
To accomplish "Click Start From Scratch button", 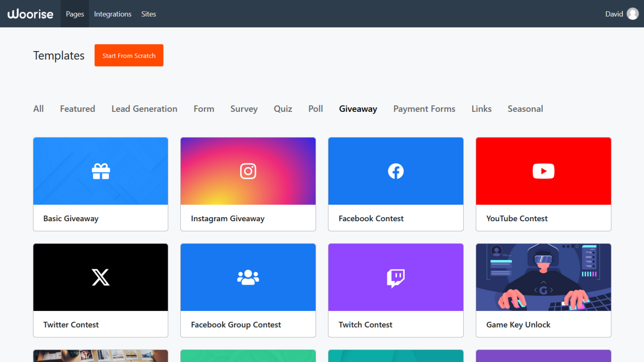I will coord(129,55).
